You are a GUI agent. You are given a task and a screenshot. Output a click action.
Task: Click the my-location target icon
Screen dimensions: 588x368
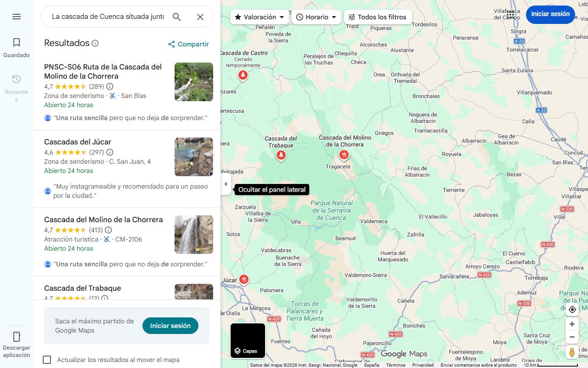(x=572, y=310)
